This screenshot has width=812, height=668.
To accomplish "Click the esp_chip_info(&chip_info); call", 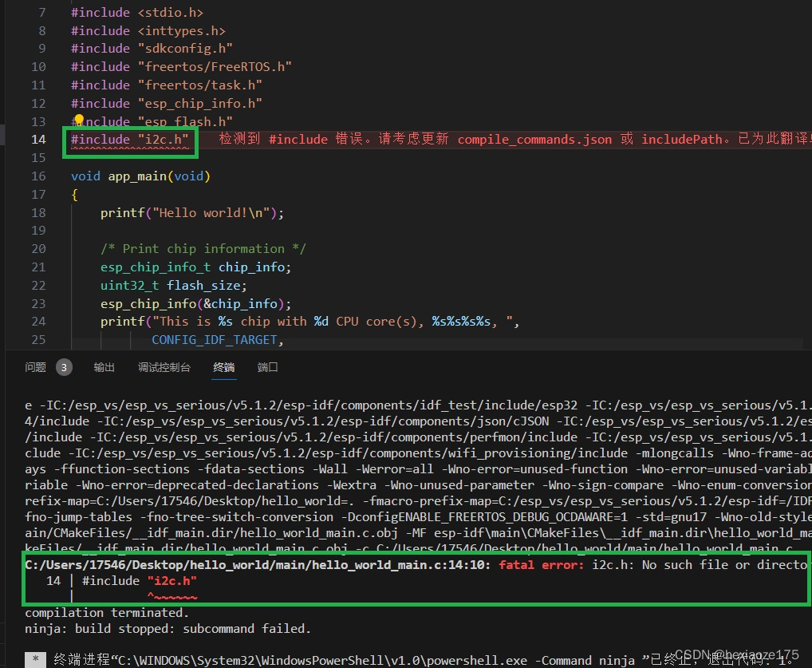I will click(x=195, y=304).
